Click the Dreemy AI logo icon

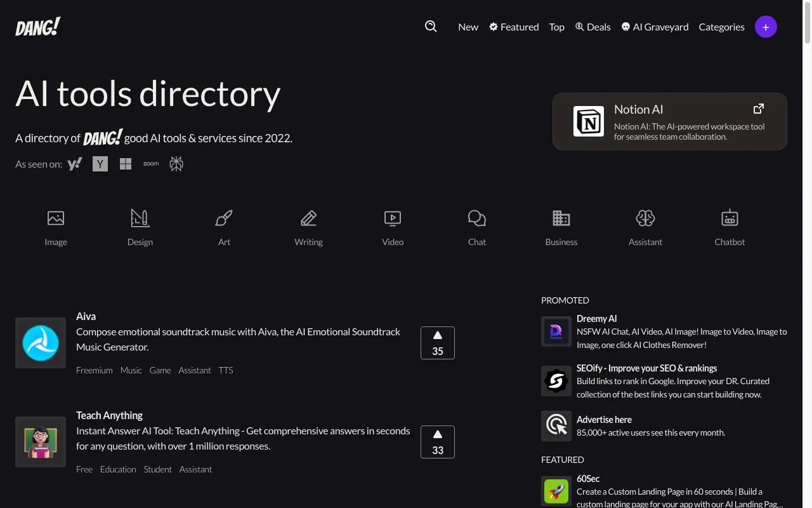click(x=556, y=331)
